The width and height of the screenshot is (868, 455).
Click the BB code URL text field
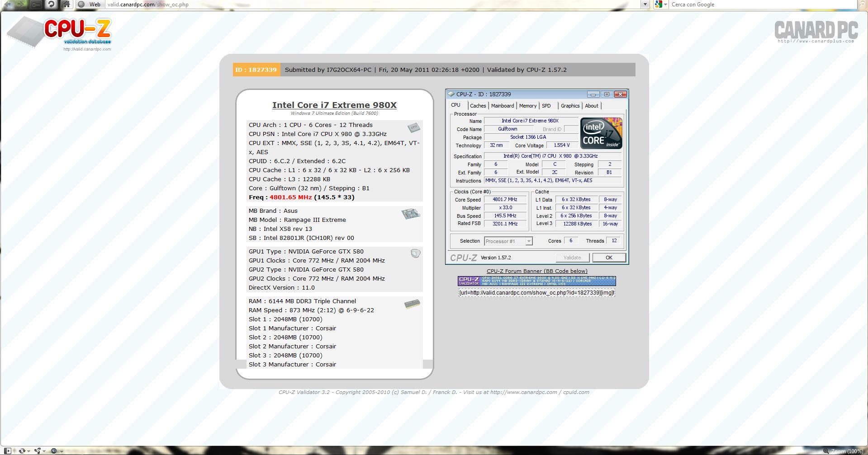[x=536, y=293]
